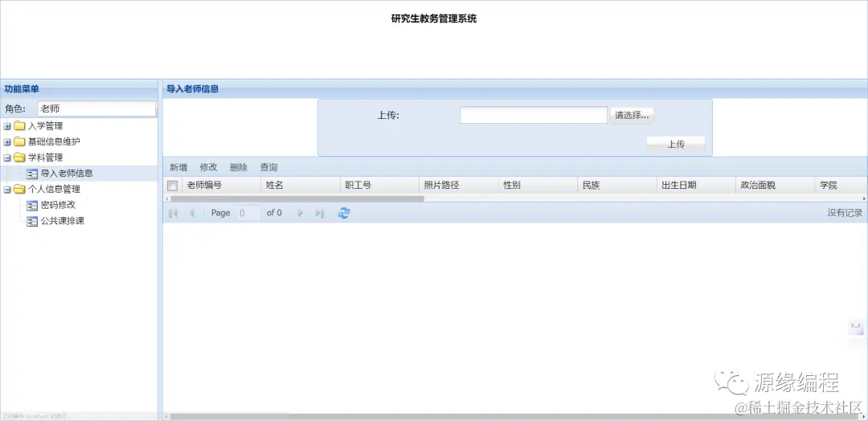Select 导入老师信息 tree item
868x421 pixels.
(67, 174)
